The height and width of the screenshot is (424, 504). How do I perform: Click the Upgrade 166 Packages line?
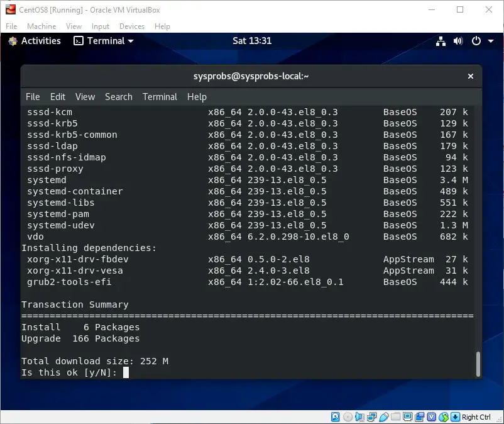pos(80,338)
